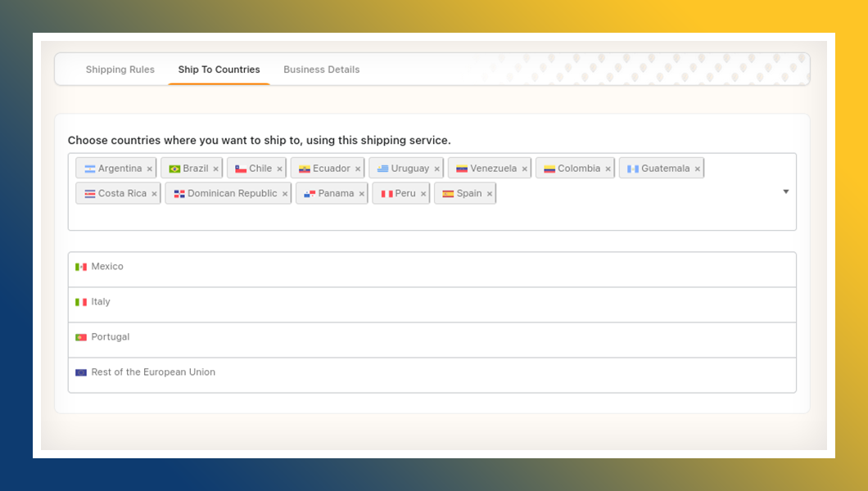Delete the Peru country tag
The height and width of the screenshot is (491, 868).
pos(423,193)
